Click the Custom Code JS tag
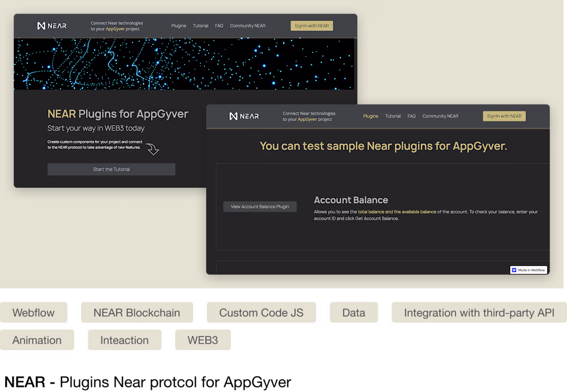 point(261,313)
